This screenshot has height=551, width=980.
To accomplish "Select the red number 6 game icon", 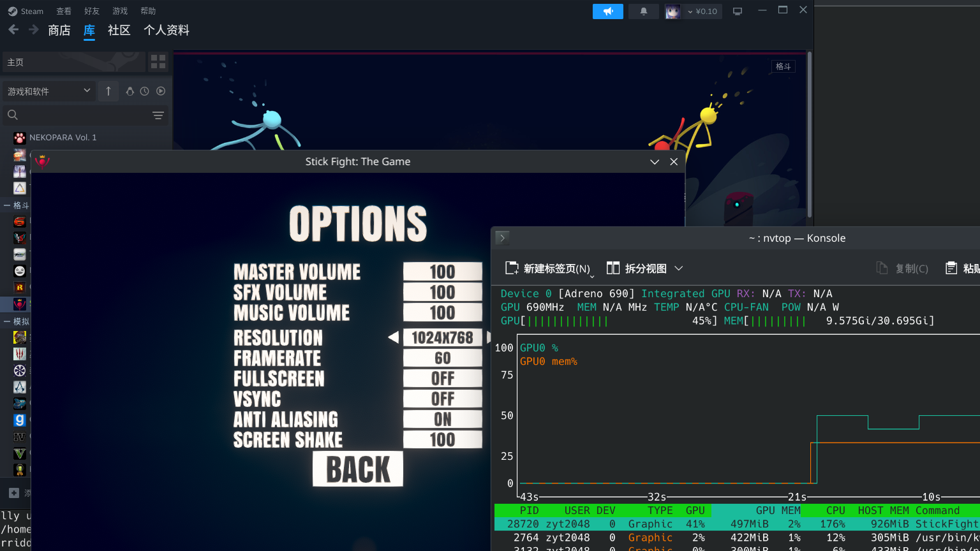I will (20, 221).
